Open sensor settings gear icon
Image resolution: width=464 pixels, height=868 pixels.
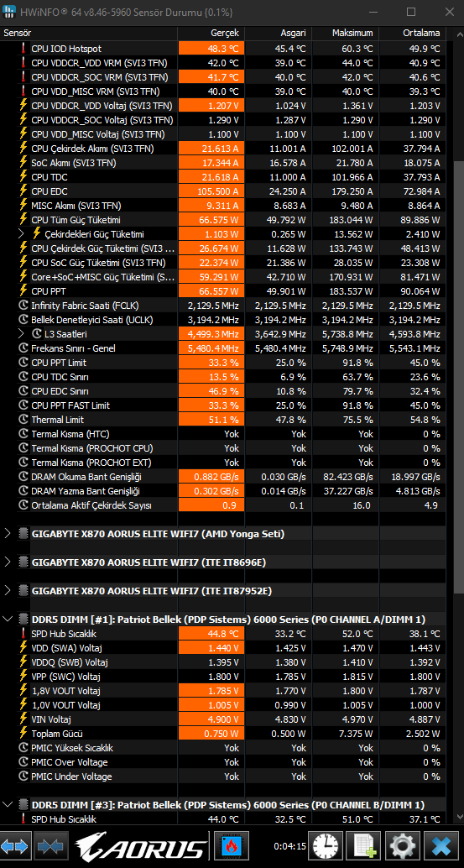(403, 847)
